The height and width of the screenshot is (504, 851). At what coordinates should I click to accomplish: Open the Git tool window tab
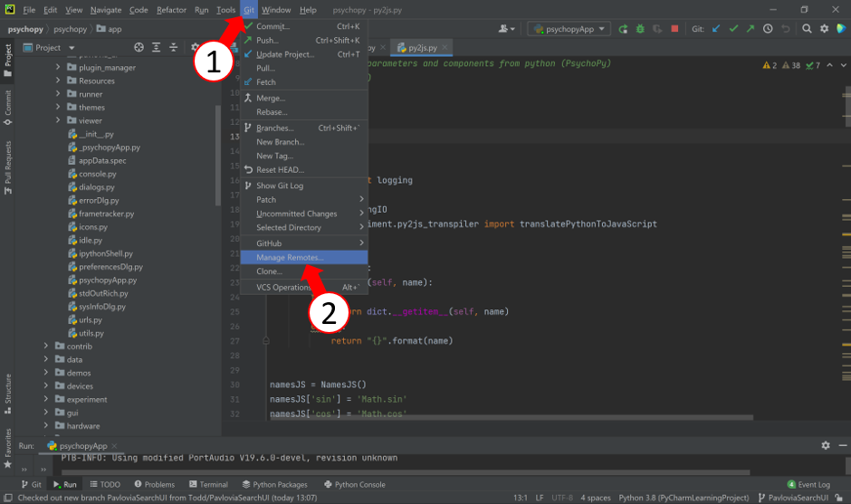pos(32,484)
